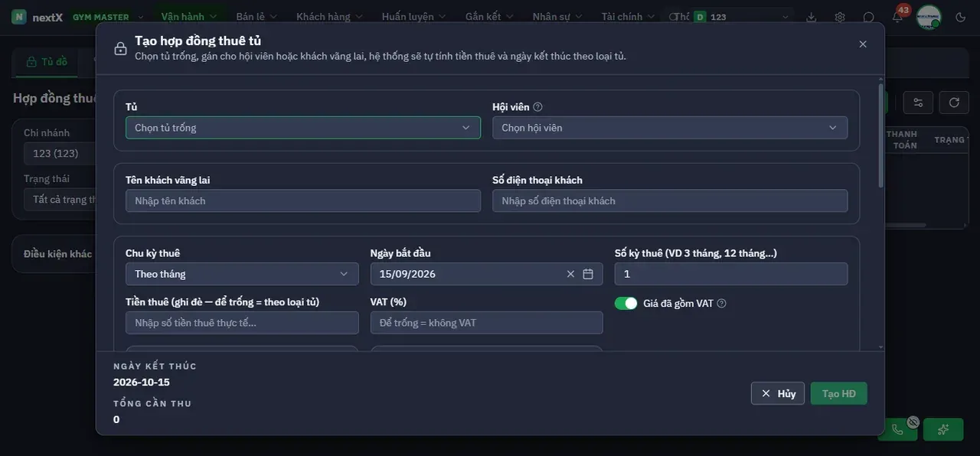This screenshot has width=980, height=456.
Task: Open the Huấn luyện menu
Action: (x=413, y=17)
